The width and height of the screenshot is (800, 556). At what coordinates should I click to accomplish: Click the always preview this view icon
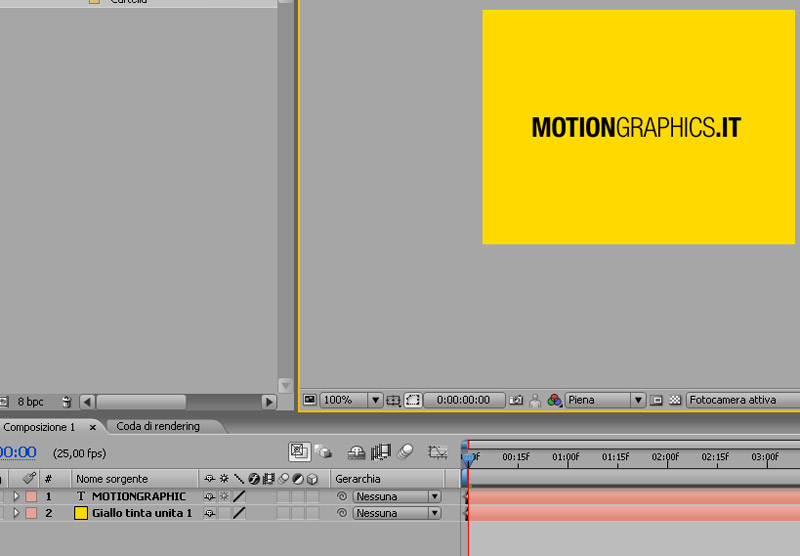coord(309,400)
